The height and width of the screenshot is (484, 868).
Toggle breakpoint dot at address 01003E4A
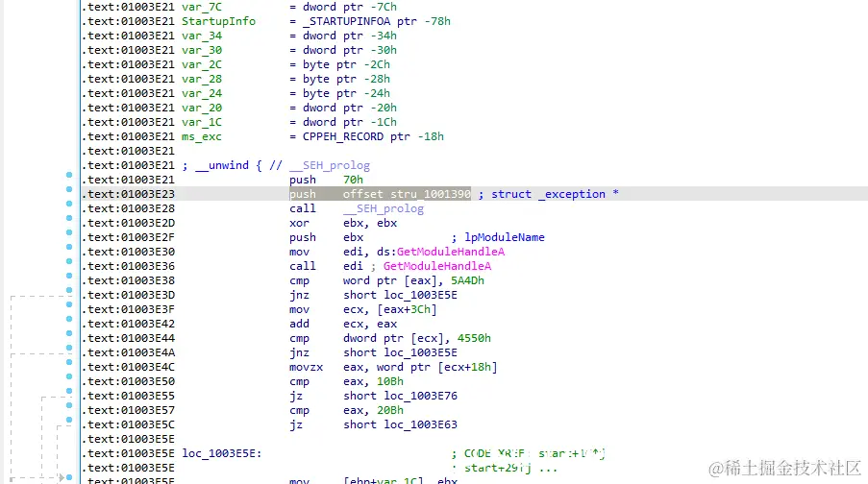(69, 348)
